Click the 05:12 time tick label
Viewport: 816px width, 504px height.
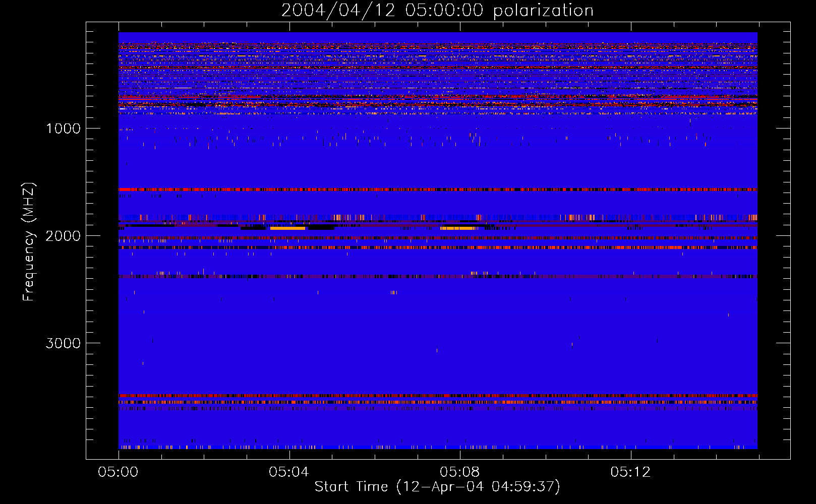click(x=630, y=472)
